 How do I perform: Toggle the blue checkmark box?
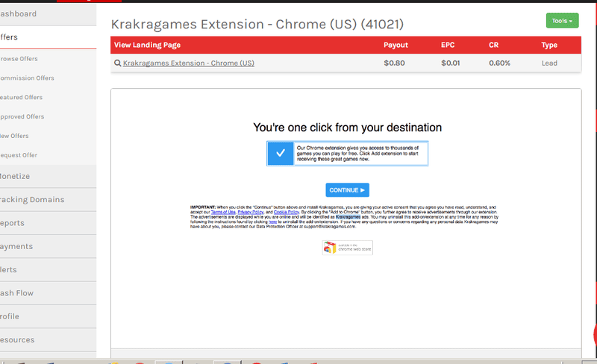click(281, 154)
